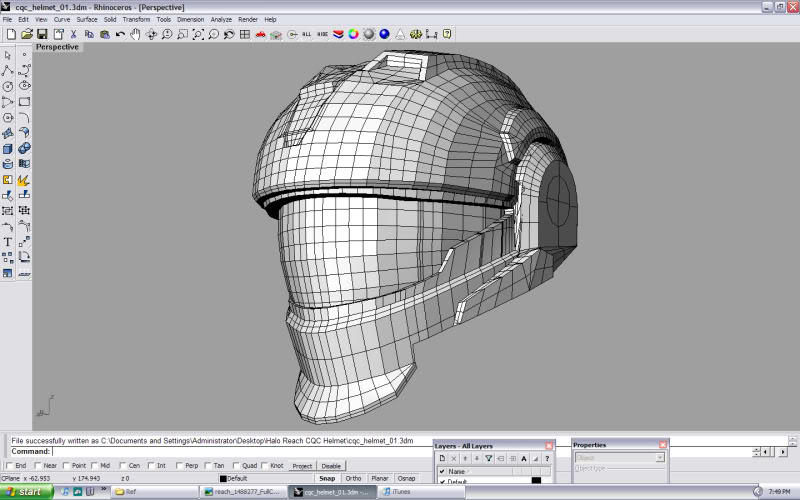The width and height of the screenshot is (800, 500).
Task: Select the Polyline tool in sidebar
Action: point(8,70)
